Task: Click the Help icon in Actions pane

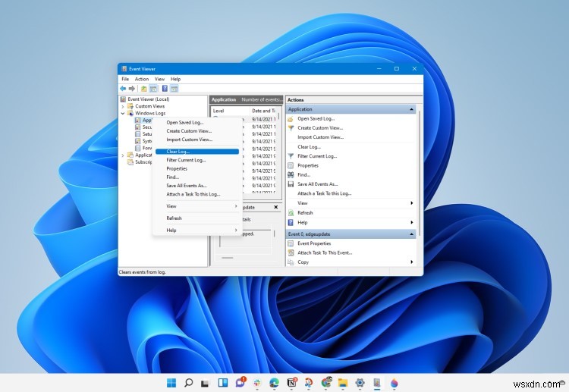Action: coord(291,222)
